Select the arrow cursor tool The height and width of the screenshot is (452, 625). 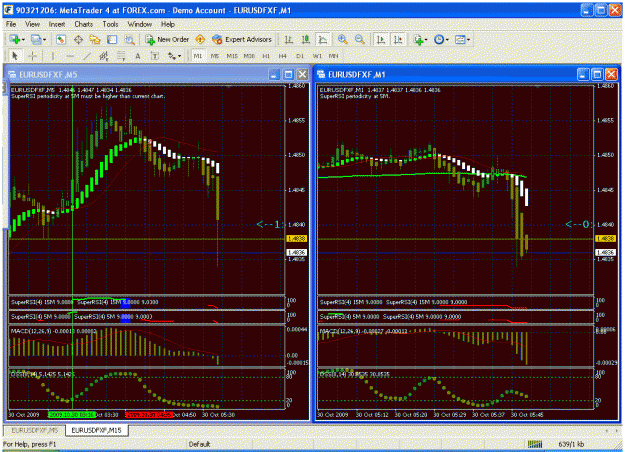[15, 56]
